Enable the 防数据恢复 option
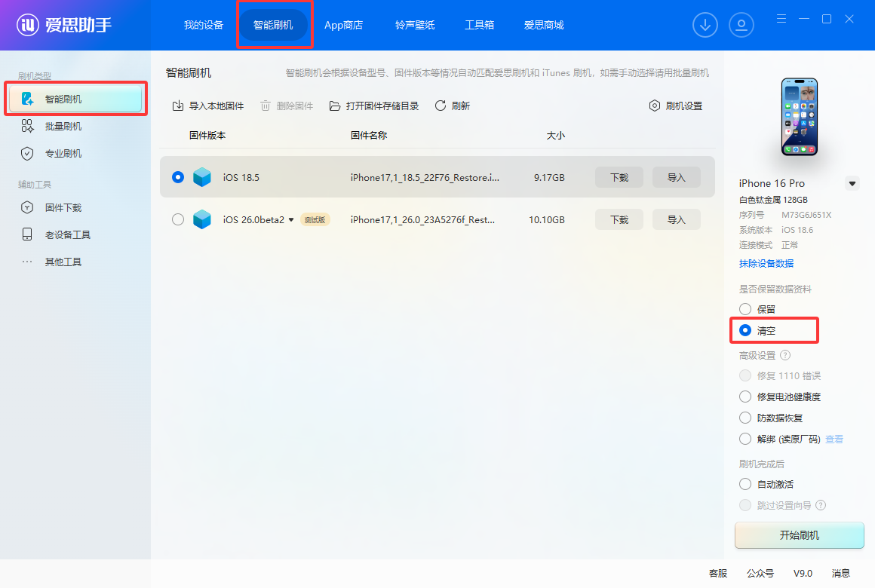This screenshot has height=588, width=875. click(x=745, y=418)
